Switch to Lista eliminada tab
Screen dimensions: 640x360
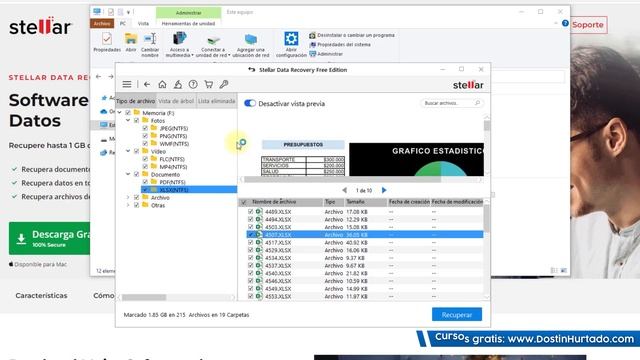216,101
